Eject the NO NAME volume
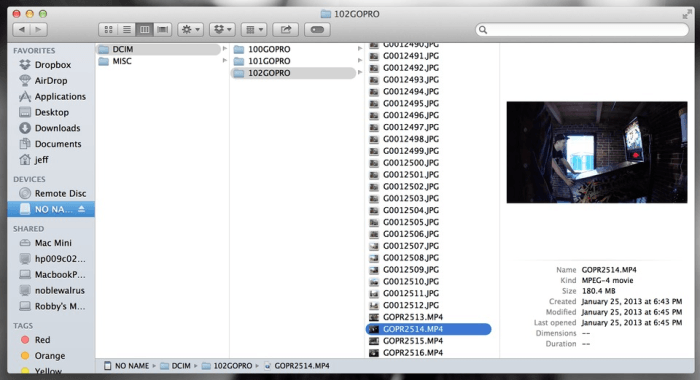Image resolution: width=700 pixels, height=380 pixels. pyautogui.click(x=81, y=209)
